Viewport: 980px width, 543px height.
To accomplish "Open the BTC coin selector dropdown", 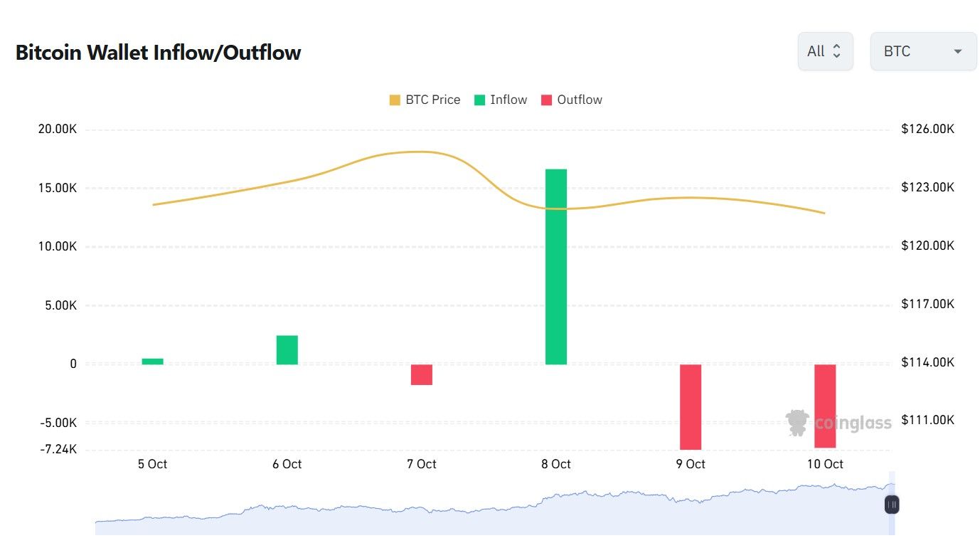I will click(x=923, y=51).
